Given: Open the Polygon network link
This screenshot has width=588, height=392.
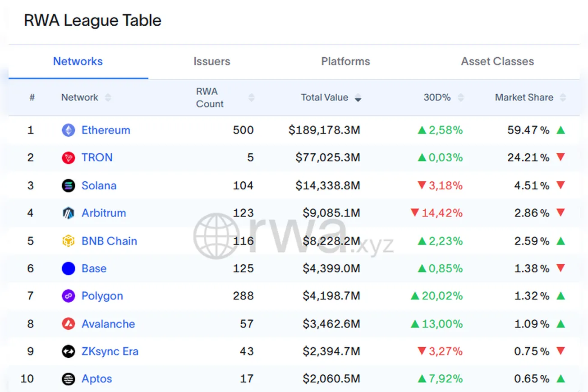Looking at the screenshot, I should [102, 296].
